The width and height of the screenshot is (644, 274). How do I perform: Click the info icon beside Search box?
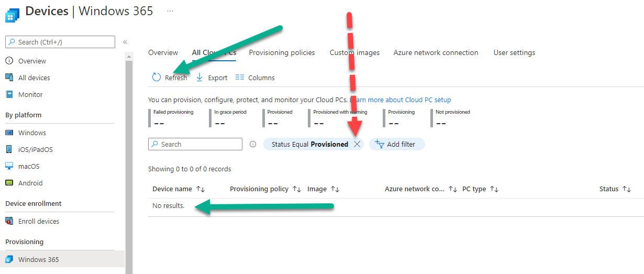tap(253, 144)
